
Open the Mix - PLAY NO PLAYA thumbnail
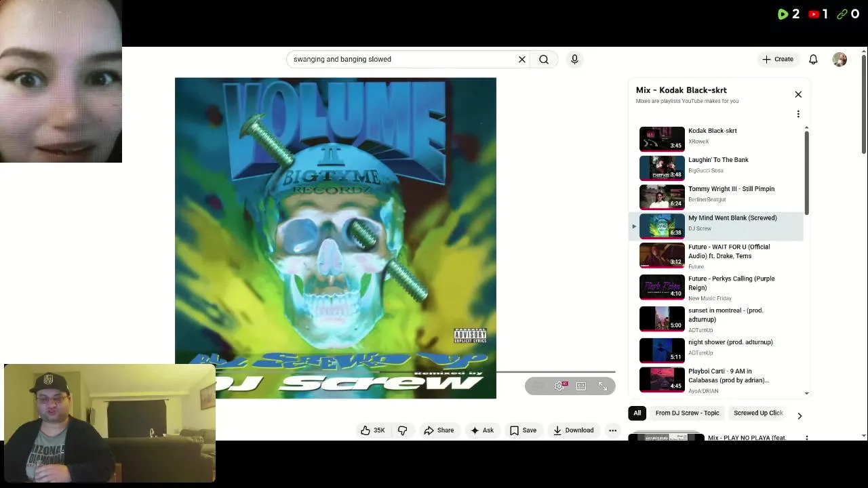(x=666, y=437)
